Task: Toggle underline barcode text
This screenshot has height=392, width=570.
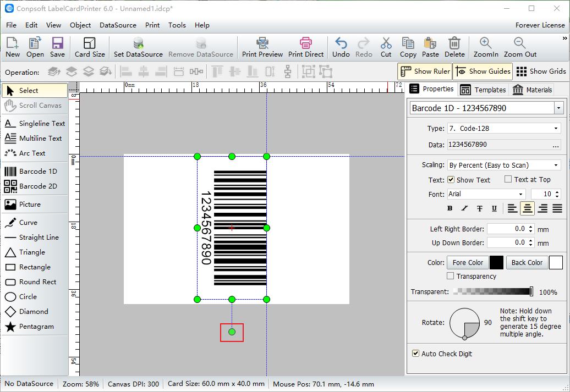Action: click(494, 208)
